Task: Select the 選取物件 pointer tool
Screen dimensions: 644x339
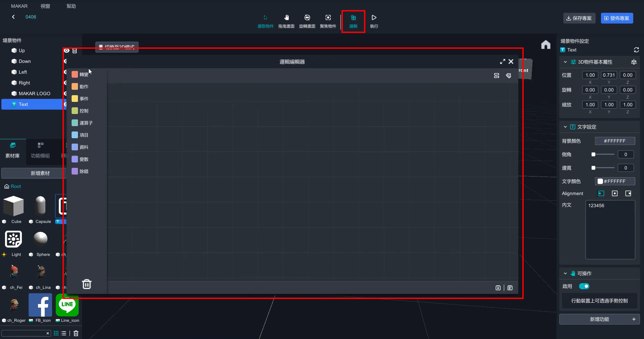Action: (266, 22)
